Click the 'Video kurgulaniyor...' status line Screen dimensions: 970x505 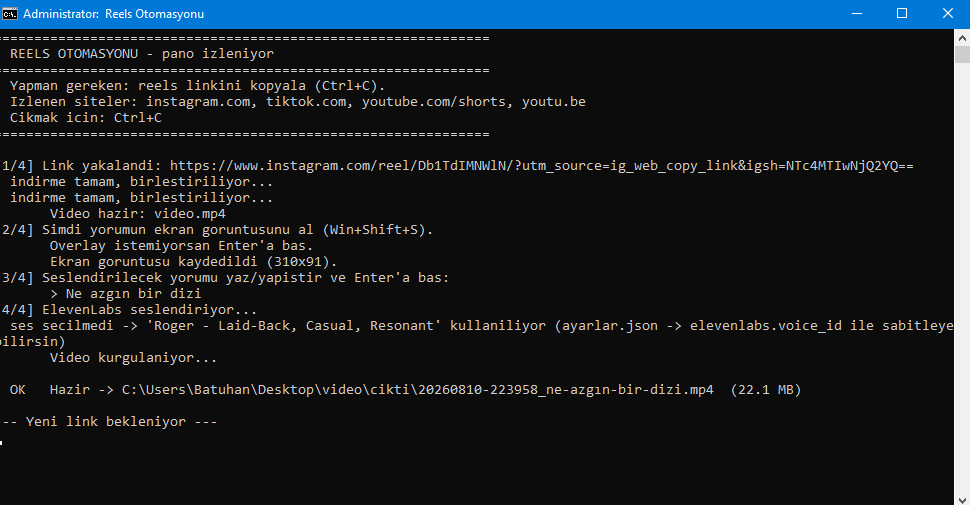134,358
